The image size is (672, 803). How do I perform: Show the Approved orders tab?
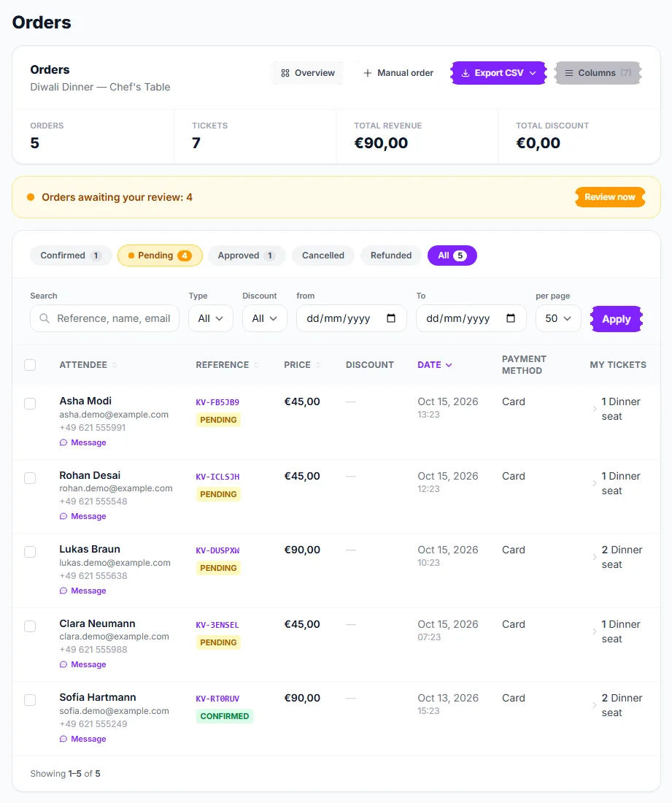pos(246,255)
